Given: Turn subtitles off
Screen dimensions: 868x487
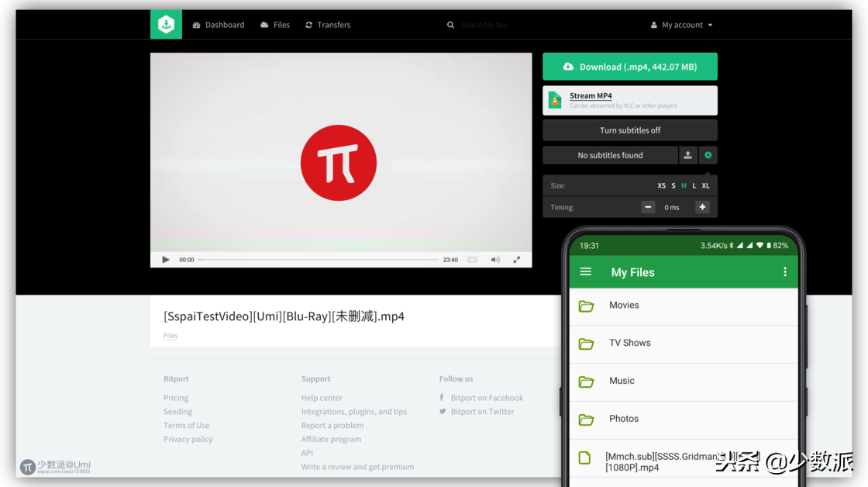Looking at the screenshot, I should (x=630, y=130).
